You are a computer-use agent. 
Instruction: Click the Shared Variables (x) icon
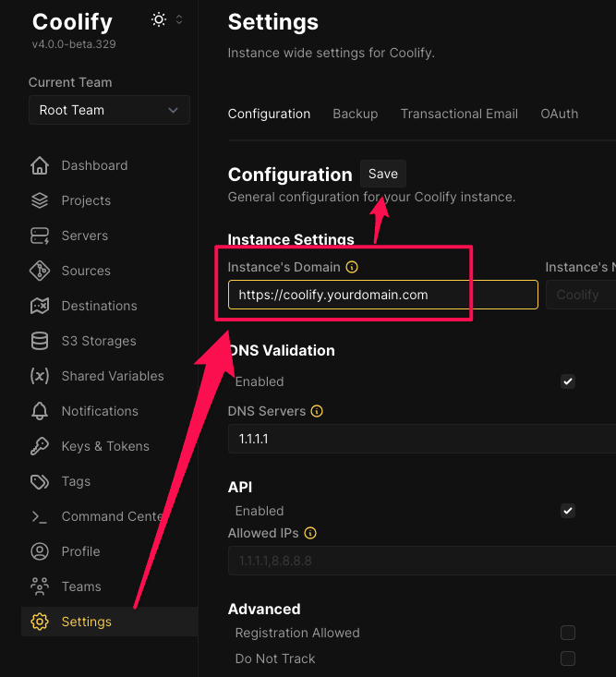40,376
